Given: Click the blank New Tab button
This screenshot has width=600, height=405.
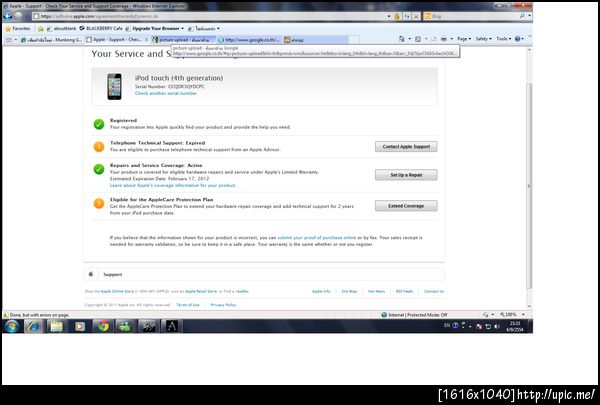Looking at the screenshot, I should coord(354,39).
